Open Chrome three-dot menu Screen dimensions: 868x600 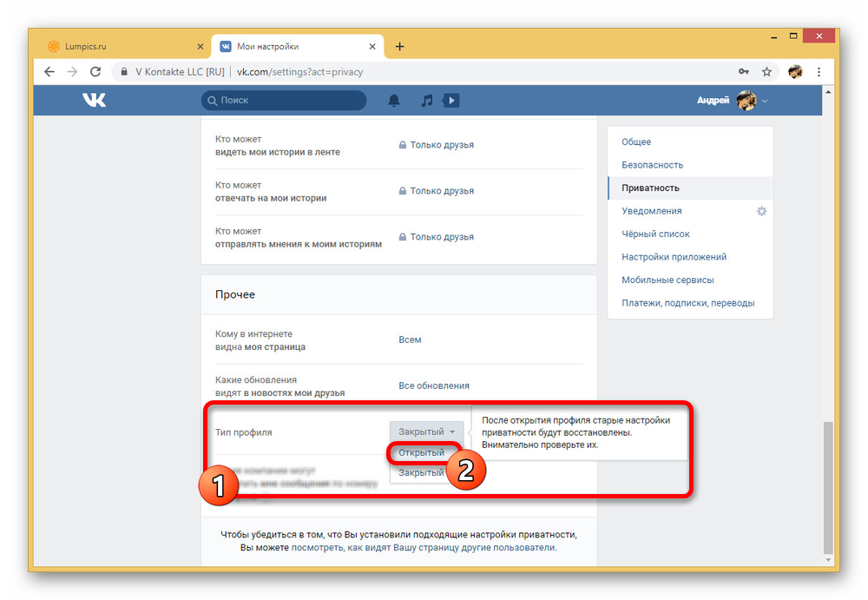pos(819,71)
